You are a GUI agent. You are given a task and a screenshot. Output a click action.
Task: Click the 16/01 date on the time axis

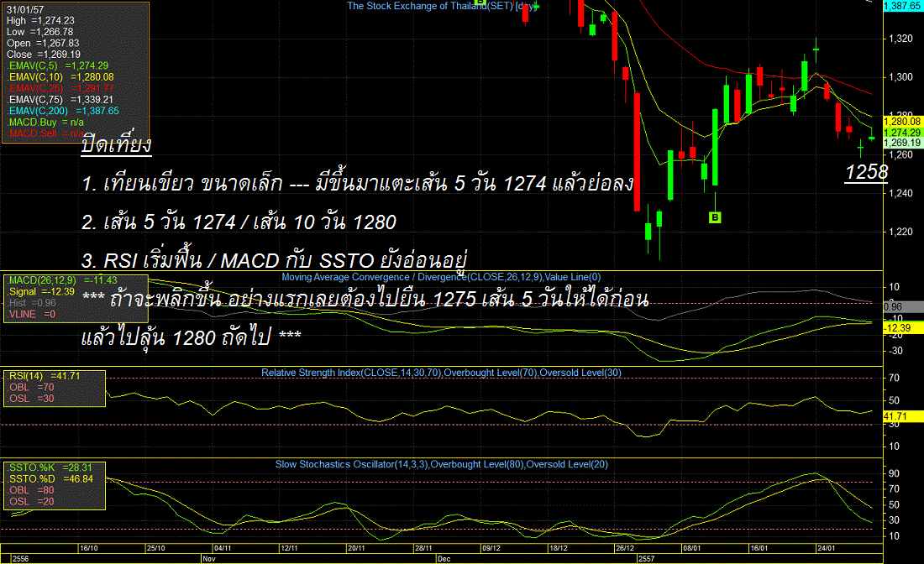coord(759,548)
